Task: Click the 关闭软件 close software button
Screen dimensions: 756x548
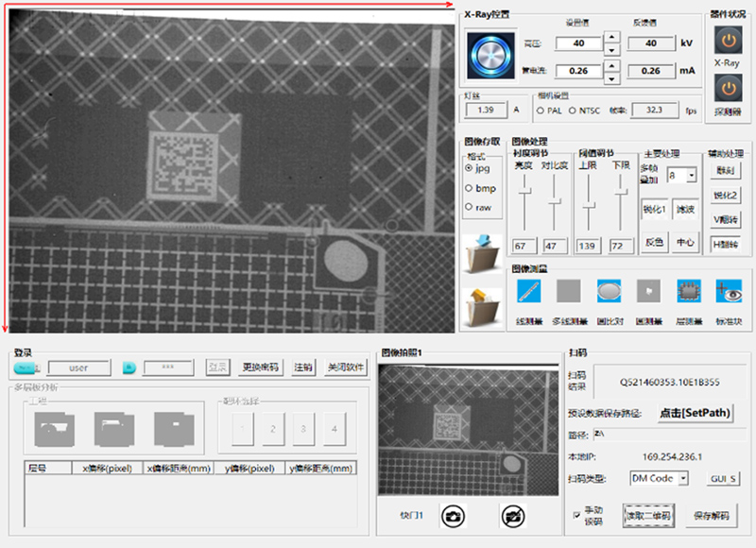Action: (346, 368)
